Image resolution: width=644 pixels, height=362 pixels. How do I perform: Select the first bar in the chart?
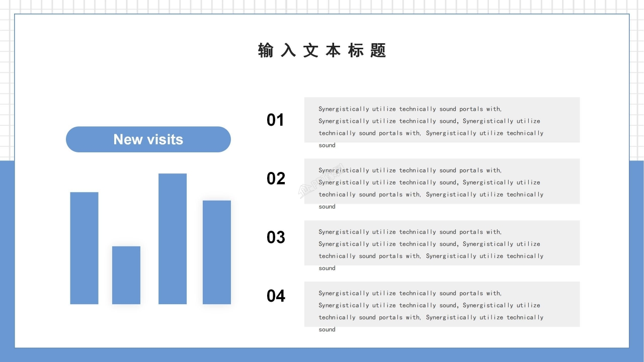(84, 248)
